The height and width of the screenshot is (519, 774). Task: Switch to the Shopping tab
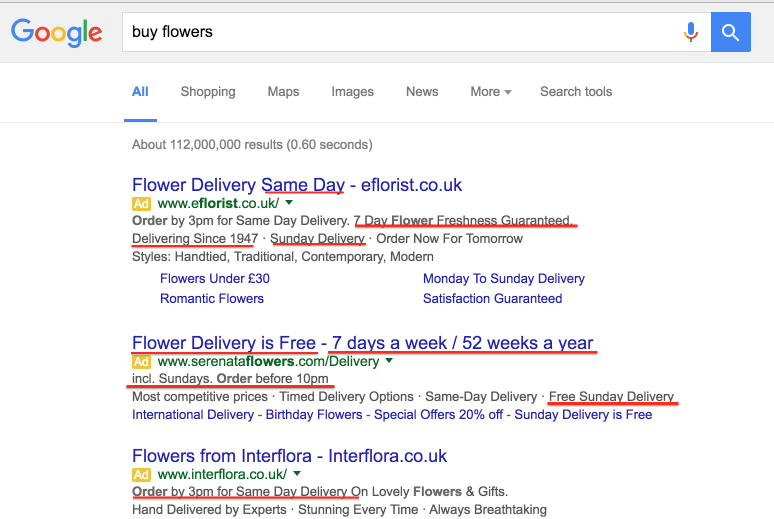click(x=208, y=92)
